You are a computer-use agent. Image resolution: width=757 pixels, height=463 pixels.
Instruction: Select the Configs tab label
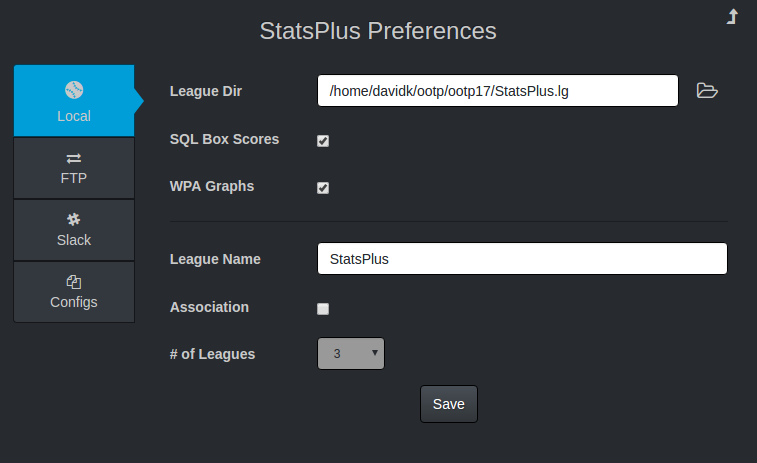point(74,302)
